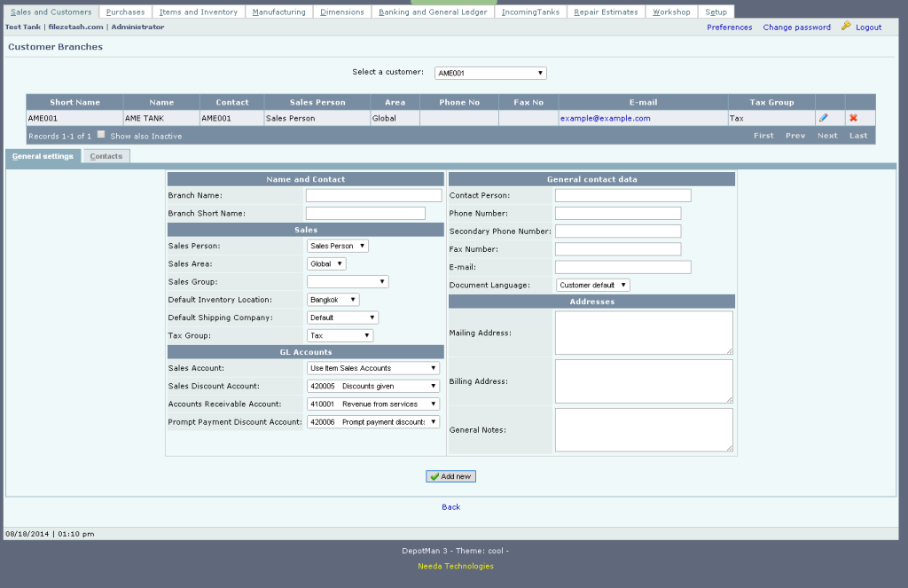
Task: Open the Sales Person dropdown
Action: pyautogui.click(x=338, y=246)
